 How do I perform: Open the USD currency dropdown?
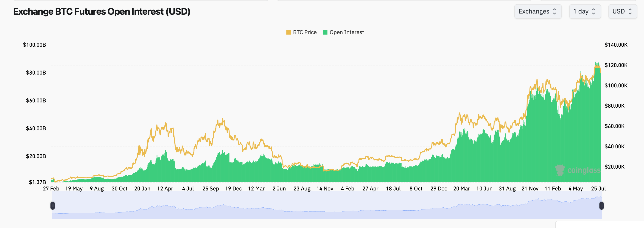622,11
